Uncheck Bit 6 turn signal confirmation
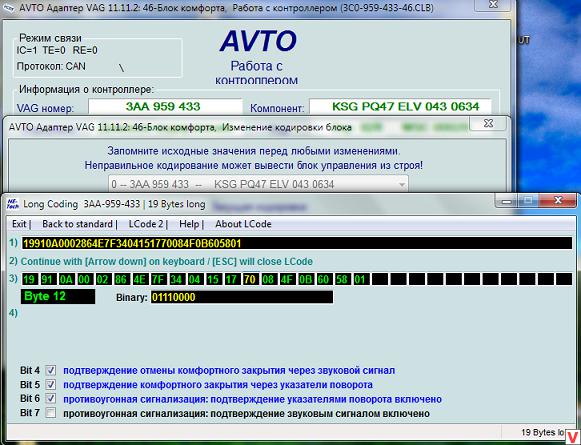The width and height of the screenshot is (581, 445). [51, 399]
